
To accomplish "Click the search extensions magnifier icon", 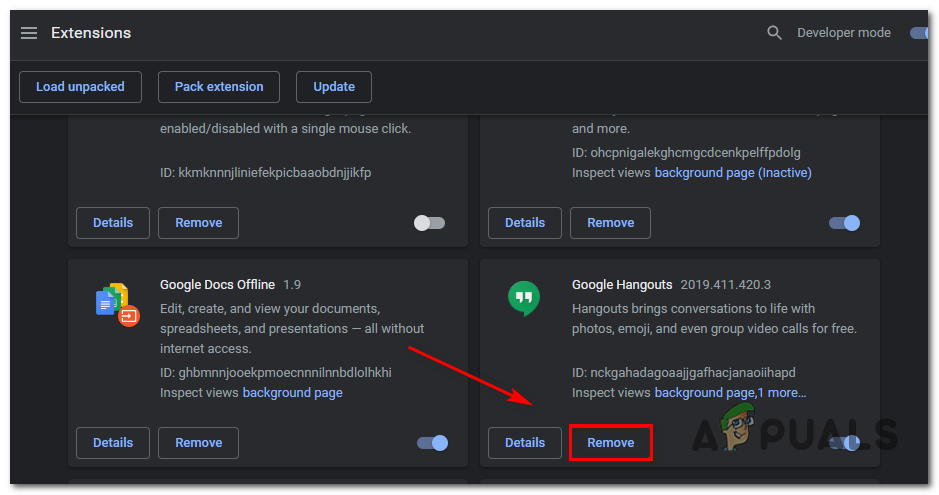I will (774, 33).
